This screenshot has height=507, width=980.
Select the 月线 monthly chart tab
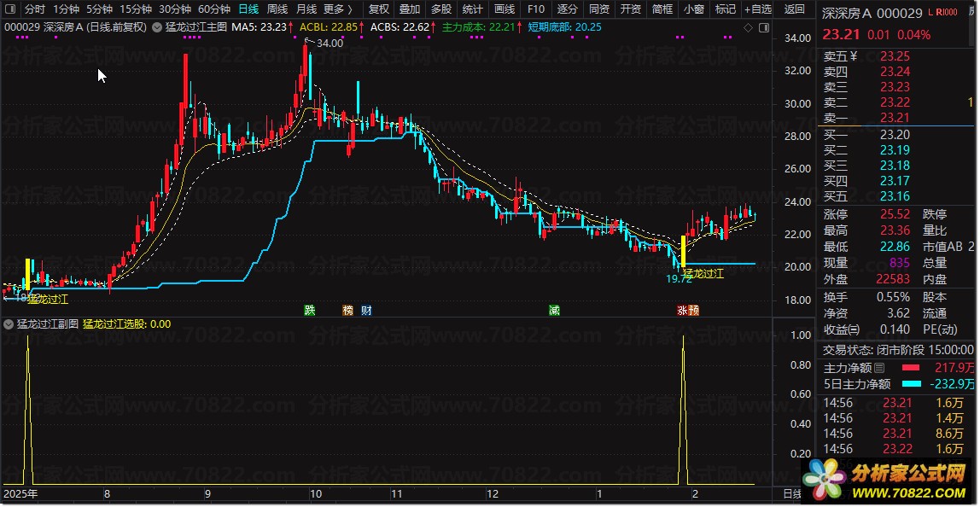click(306, 9)
